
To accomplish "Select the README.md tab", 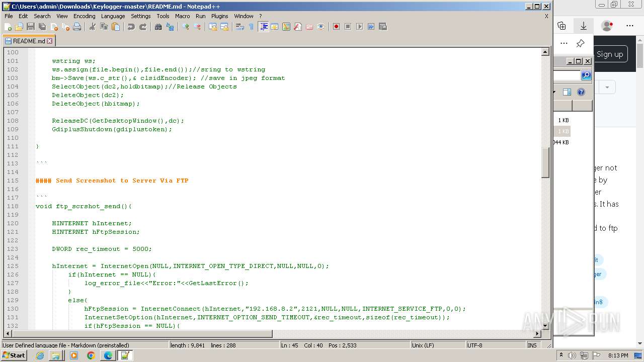I will [x=29, y=41].
